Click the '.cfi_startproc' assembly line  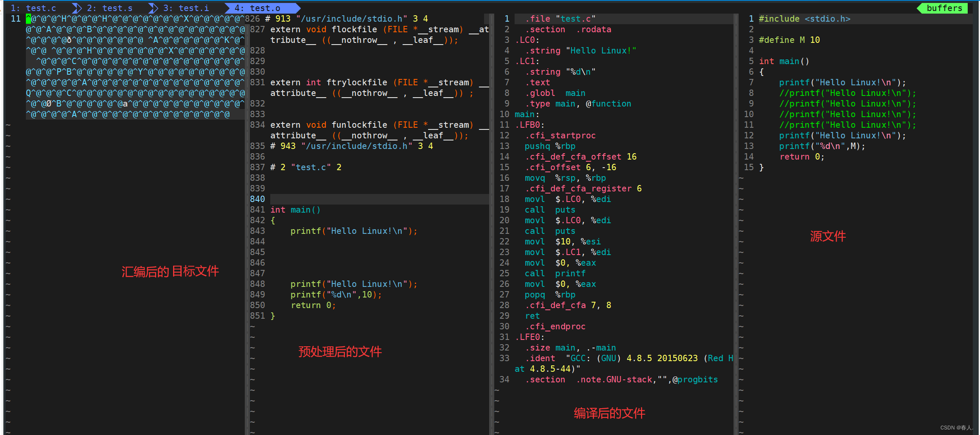(560, 135)
